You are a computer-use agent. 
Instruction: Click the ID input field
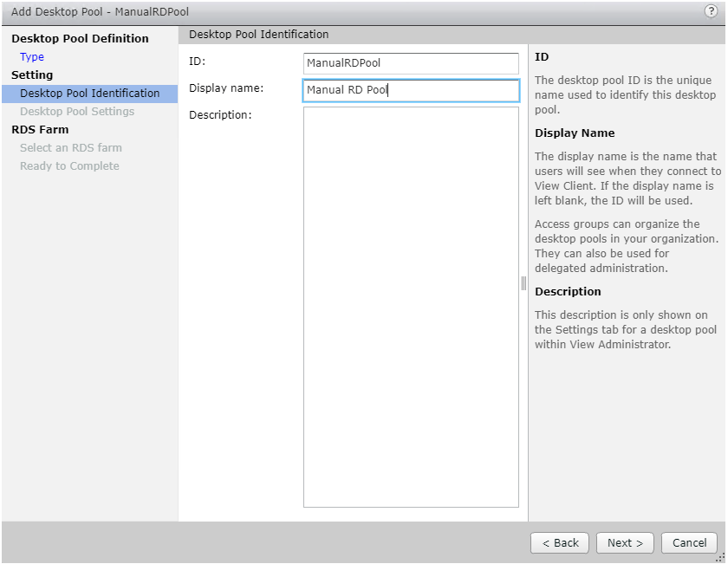pyautogui.click(x=411, y=63)
